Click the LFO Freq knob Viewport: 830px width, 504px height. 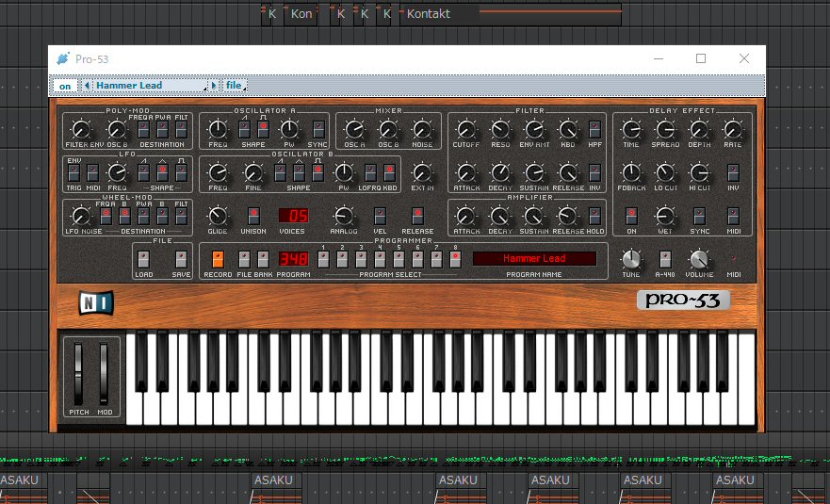(x=117, y=173)
